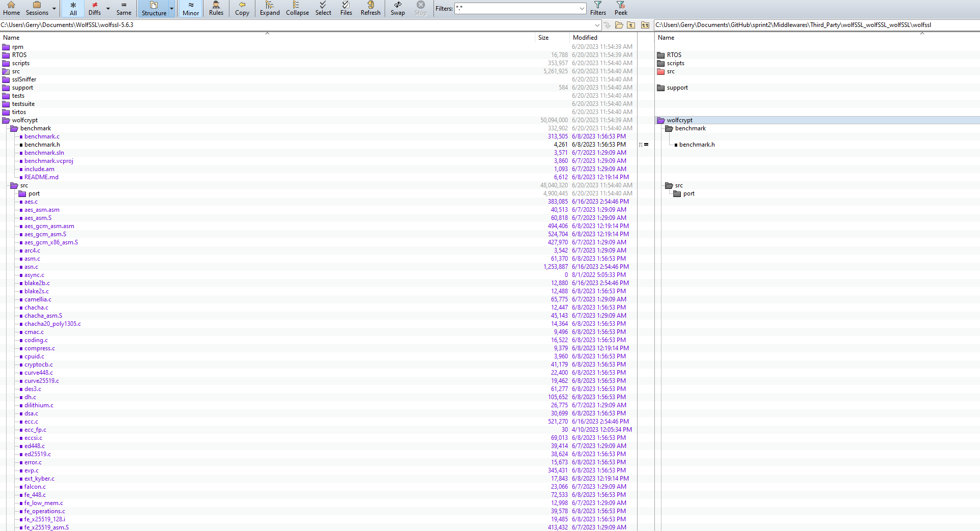Open the Select files dialog
The width and height of the screenshot is (980, 531).
click(x=323, y=8)
